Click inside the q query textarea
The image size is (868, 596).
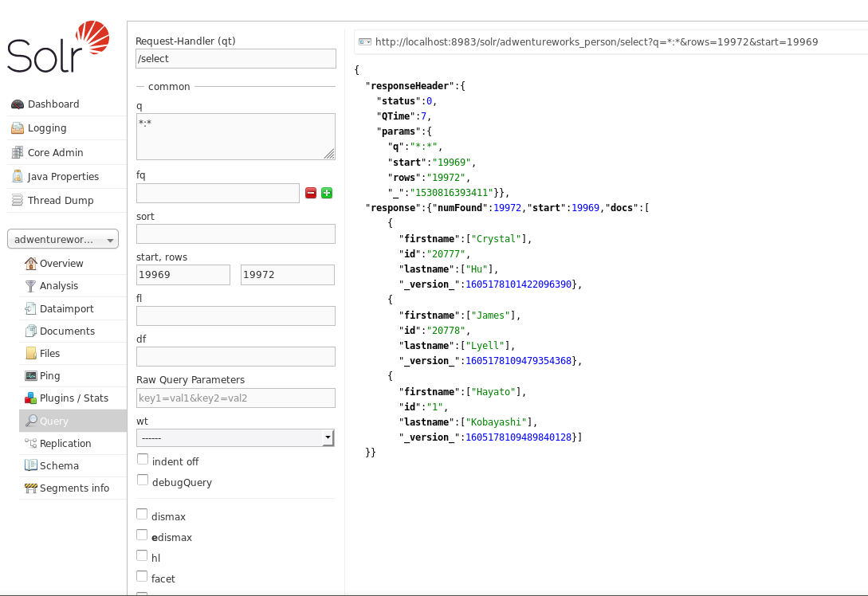pos(235,135)
